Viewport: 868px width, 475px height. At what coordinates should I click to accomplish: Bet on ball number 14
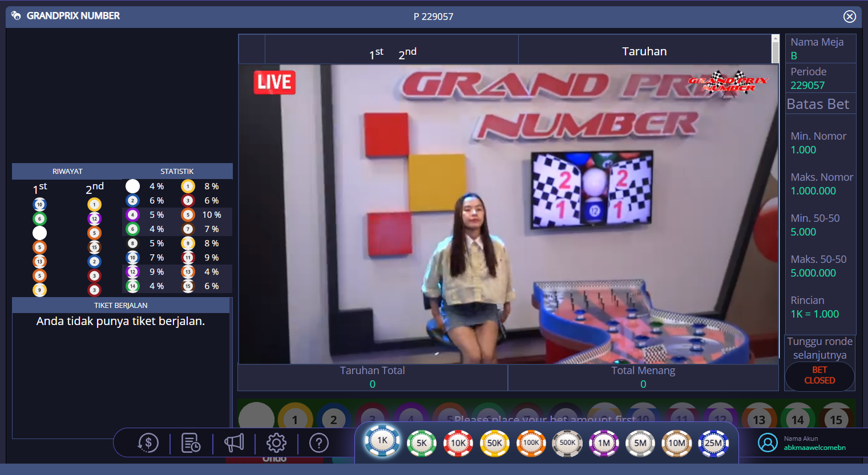pyautogui.click(x=797, y=418)
